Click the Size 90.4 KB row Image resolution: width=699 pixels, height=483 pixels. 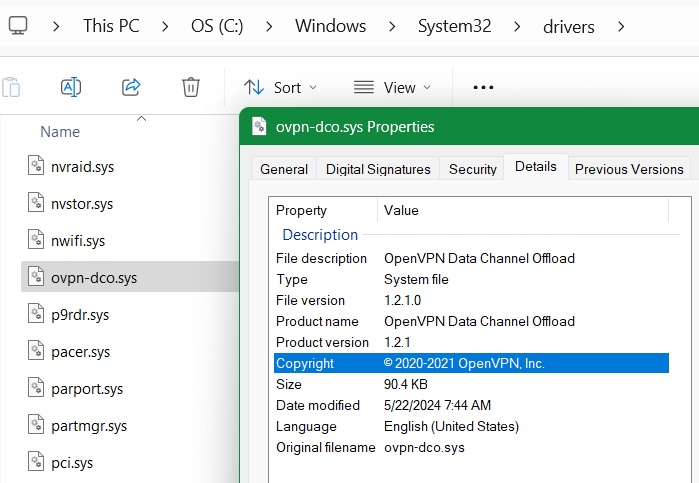[471, 384]
